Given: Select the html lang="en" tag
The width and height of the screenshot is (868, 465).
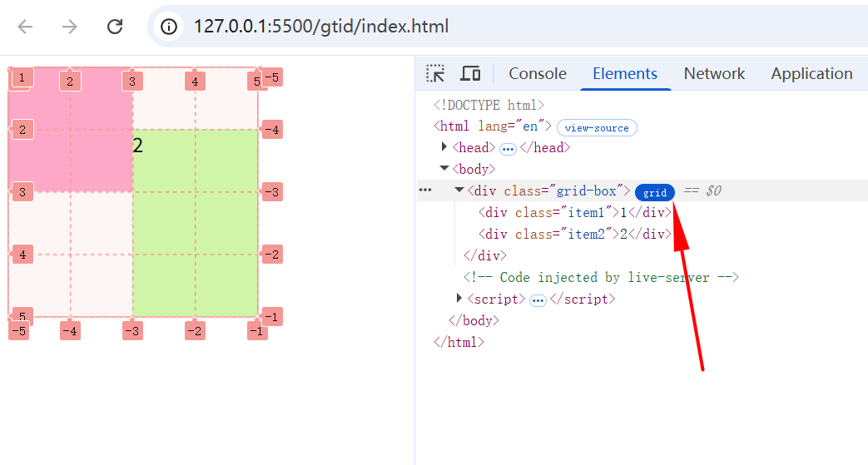Looking at the screenshot, I should (493, 126).
